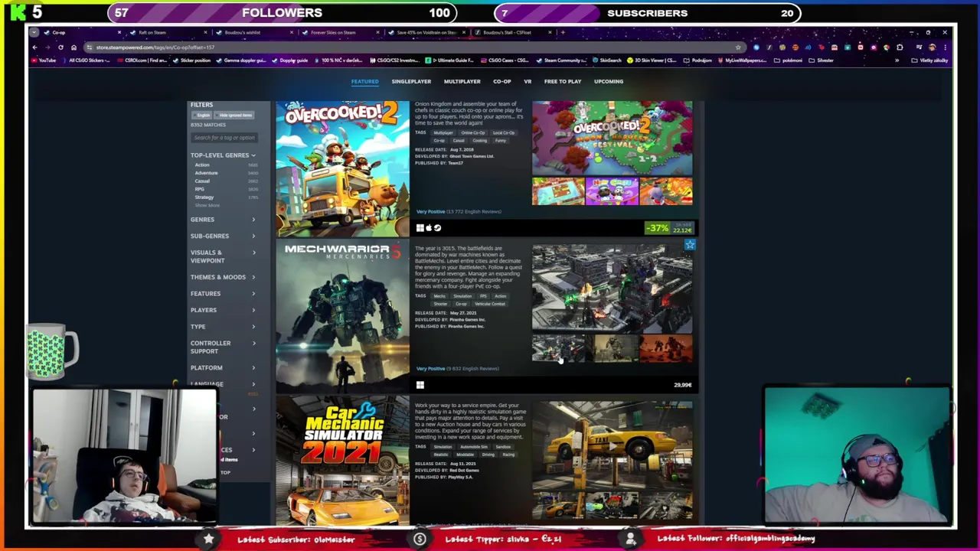Click the wishlist badge on MechWarrior screenshot
Viewport: 980px width, 551px height.
click(x=689, y=245)
